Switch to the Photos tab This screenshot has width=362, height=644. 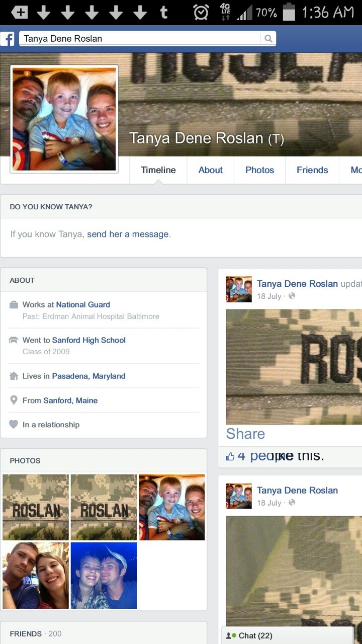click(259, 170)
